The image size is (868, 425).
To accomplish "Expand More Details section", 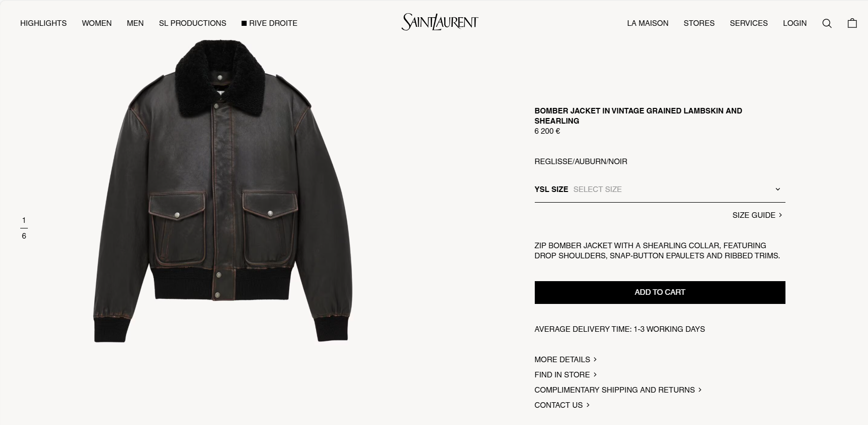I will tap(566, 360).
